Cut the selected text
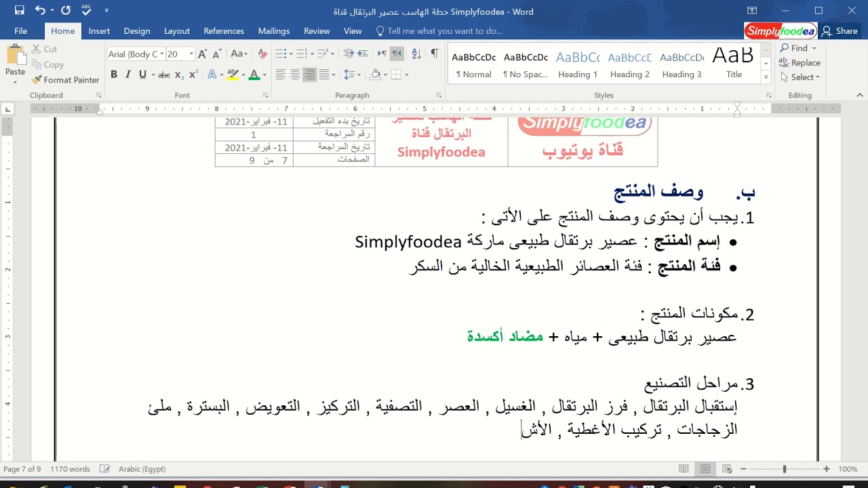 tap(44, 49)
